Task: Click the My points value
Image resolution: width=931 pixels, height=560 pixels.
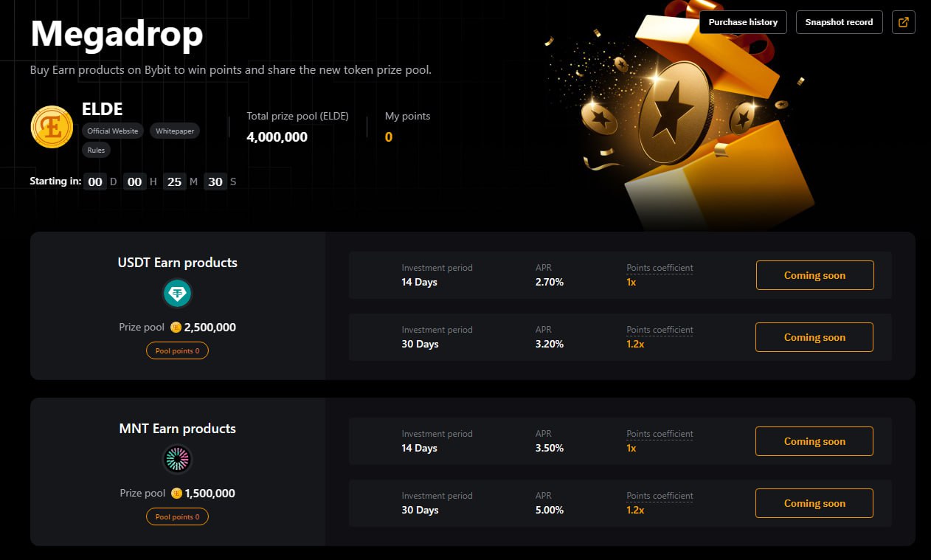Action: point(389,137)
